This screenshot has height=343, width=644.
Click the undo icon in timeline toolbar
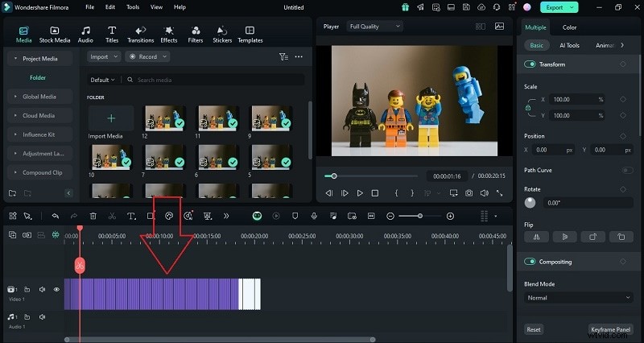tap(55, 216)
